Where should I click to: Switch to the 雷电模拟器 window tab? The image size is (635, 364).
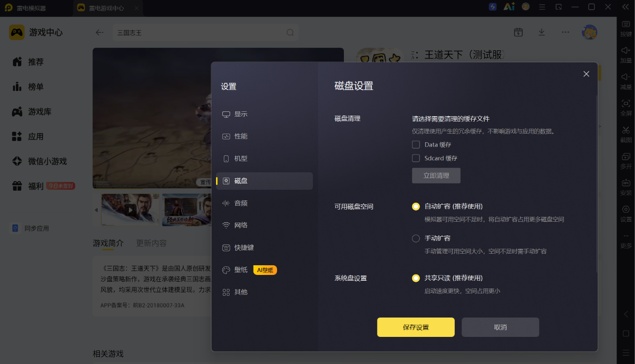pyautogui.click(x=32, y=8)
